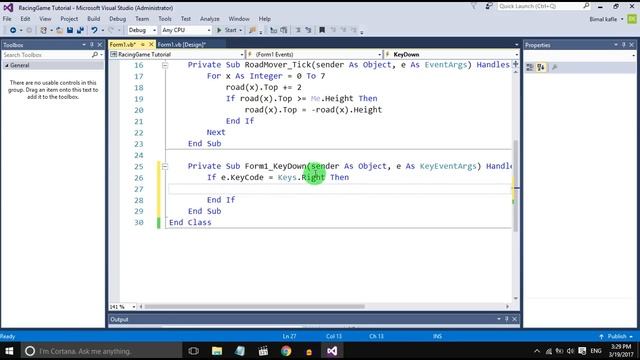Click the Property Pages wrench icon
640x360 pixels.
click(554, 68)
